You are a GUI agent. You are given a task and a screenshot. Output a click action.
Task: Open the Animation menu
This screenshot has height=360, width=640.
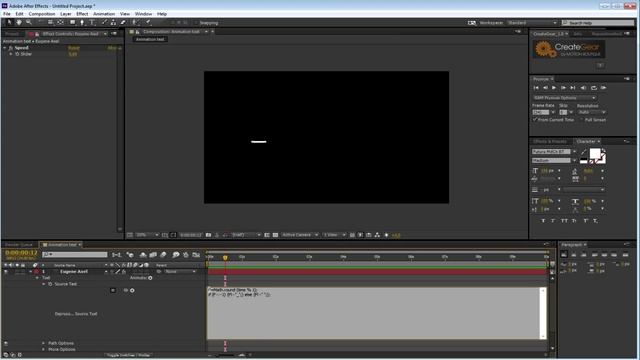(104, 14)
